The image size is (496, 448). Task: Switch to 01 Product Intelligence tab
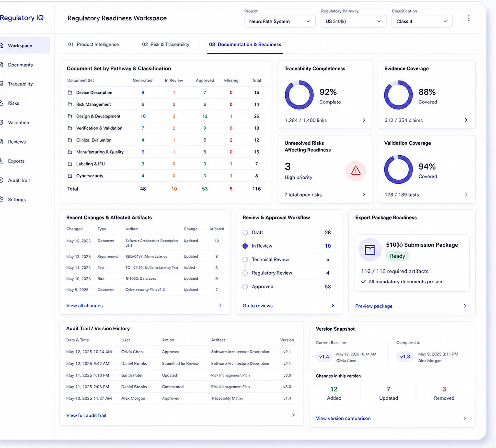coord(94,45)
